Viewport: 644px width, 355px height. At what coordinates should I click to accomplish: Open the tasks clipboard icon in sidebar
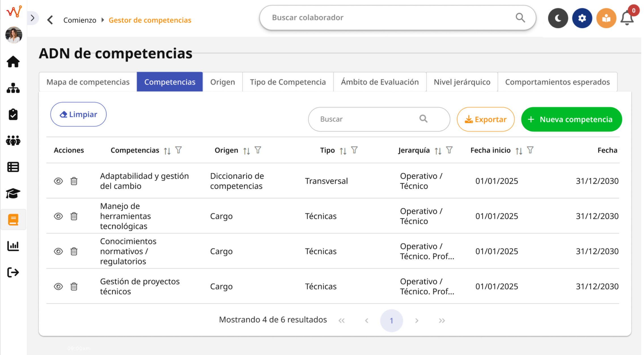(x=13, y=114)
